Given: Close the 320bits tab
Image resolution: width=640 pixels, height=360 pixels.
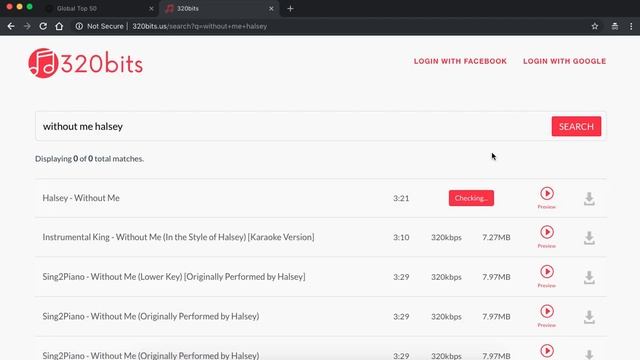Looking at the screenshot, I should (271, 8).
